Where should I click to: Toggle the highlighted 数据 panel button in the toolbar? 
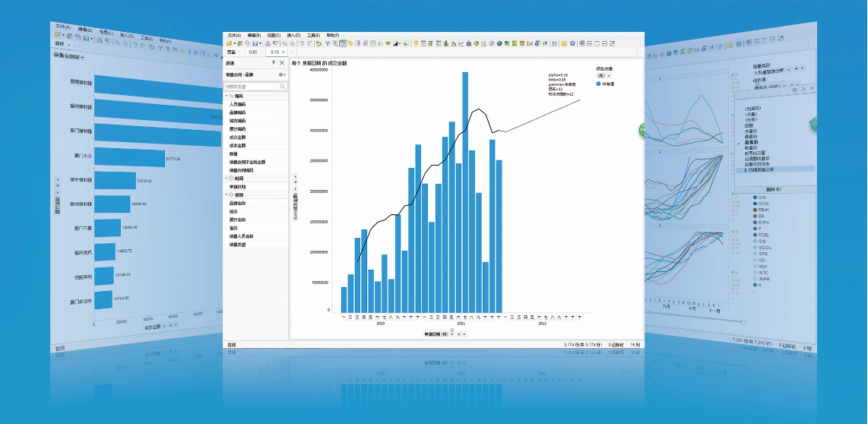click(343, 44)
